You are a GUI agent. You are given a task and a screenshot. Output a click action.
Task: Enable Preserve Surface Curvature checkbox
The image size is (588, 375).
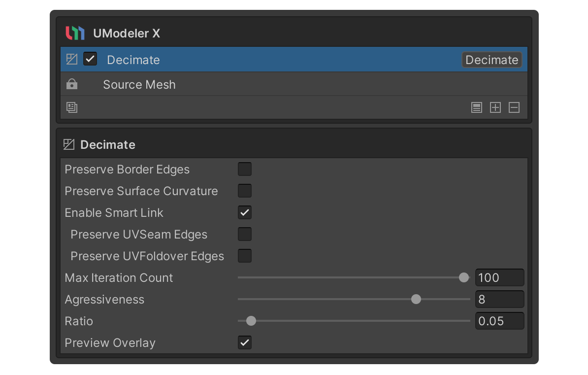point(244,191)
